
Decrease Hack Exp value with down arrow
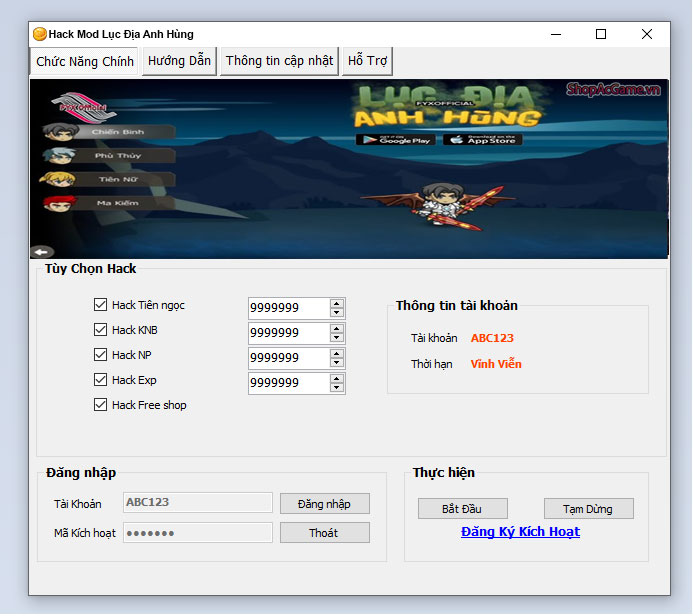tap(337, 388)
